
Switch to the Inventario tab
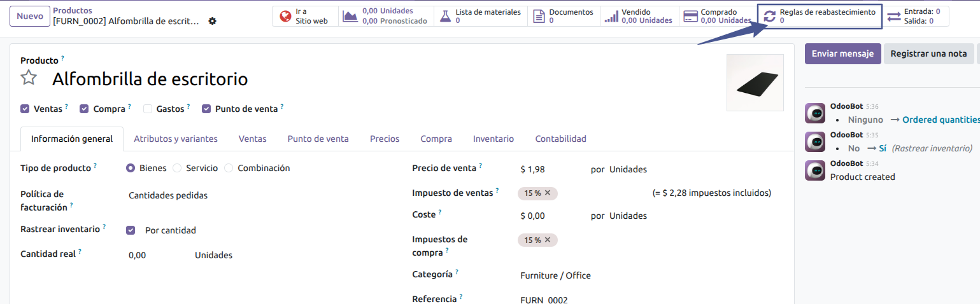[493, 139]
